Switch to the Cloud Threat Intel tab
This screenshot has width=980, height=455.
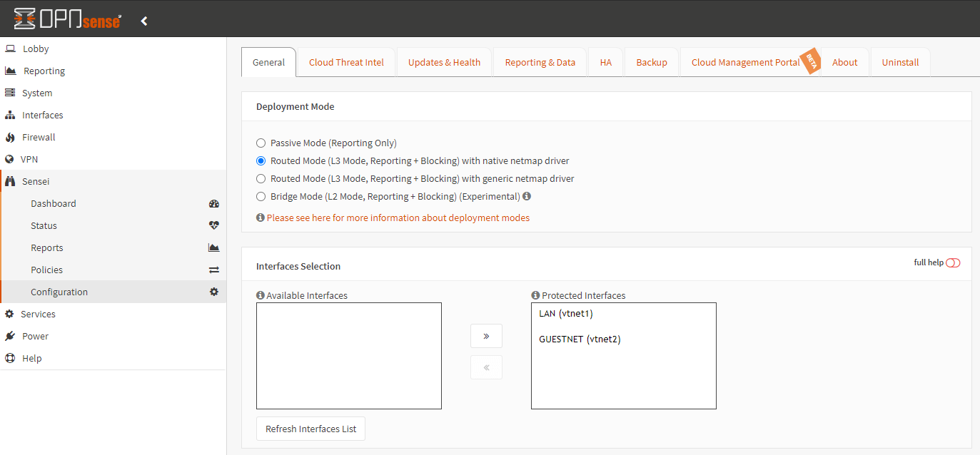coord(346,62)
